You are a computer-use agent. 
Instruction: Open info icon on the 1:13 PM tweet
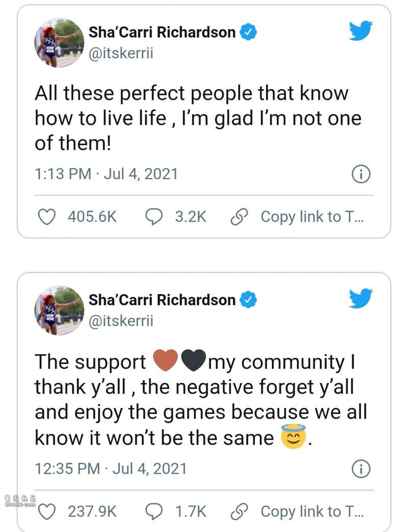(361, 175)
